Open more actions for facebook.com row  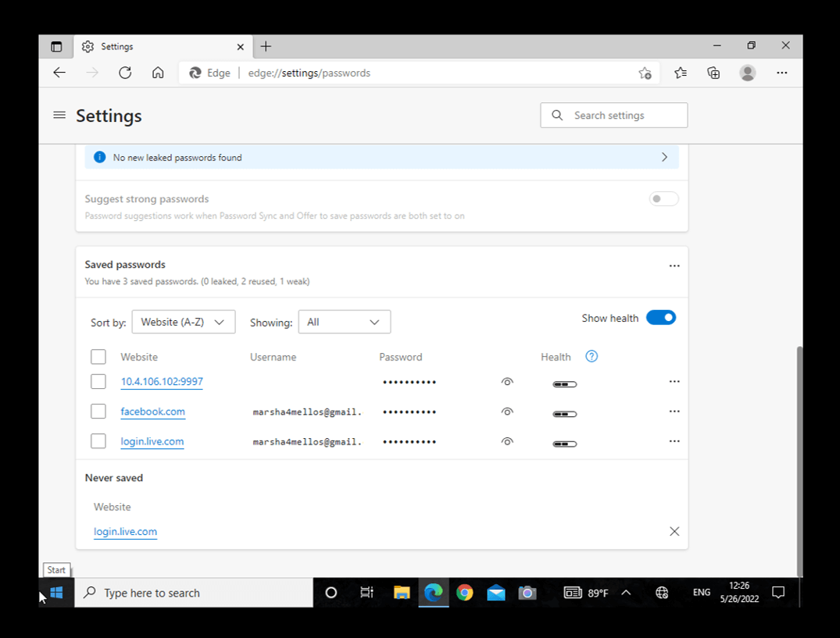[x=674, y=412]
